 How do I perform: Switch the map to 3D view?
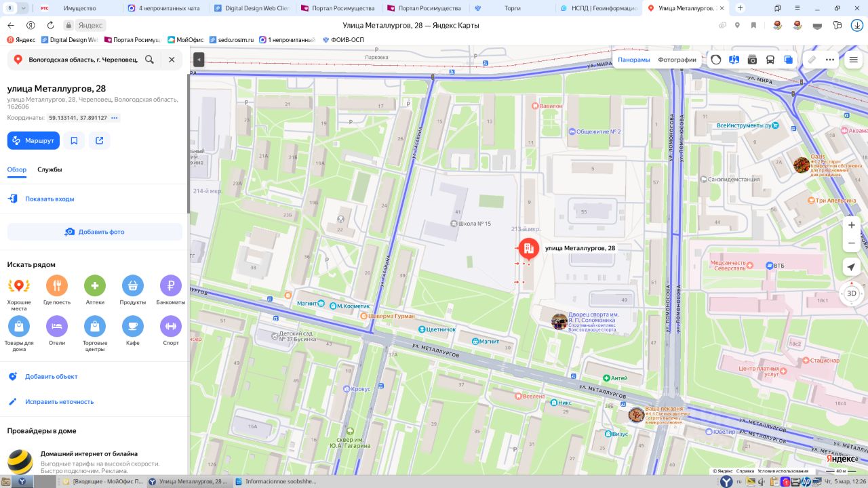pos(852,293)
